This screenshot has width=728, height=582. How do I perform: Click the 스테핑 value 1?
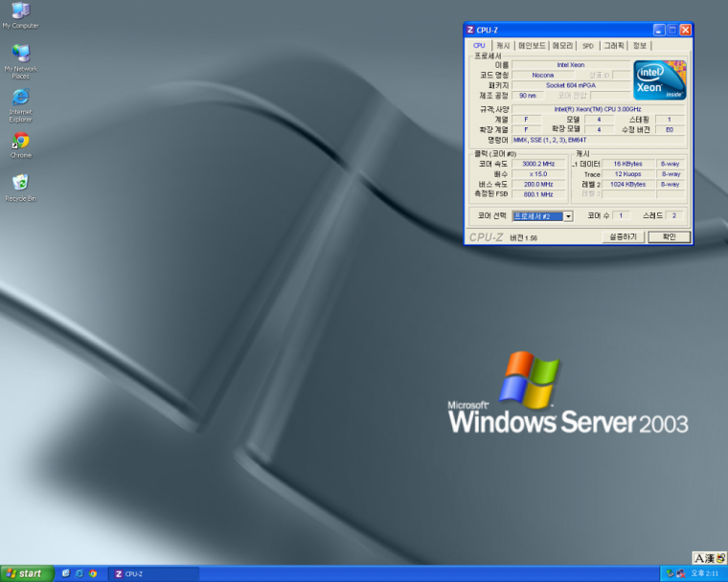(670, 120)
